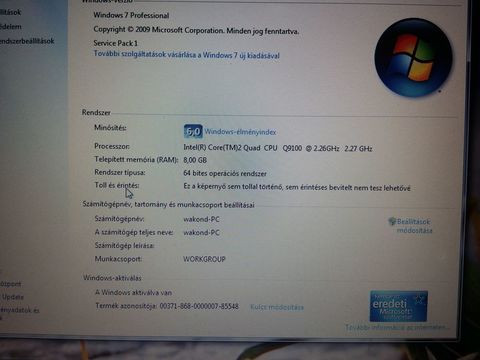
Task: Select the 64 bites operációs rendszer text
Action: click(x=225, y=173)
